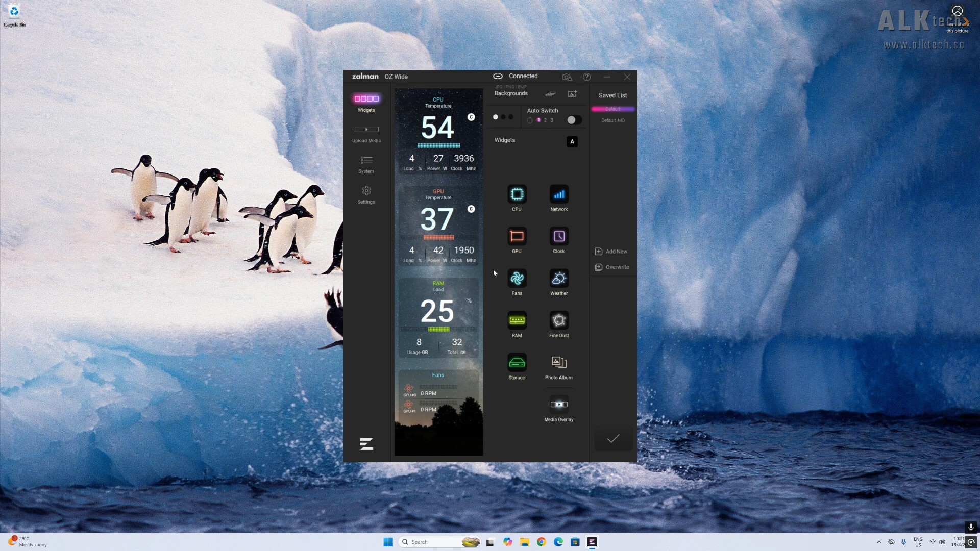Screen dimensions: 980x551
Task: Enable the Auto Switch toggle
Action: (574, 120)
